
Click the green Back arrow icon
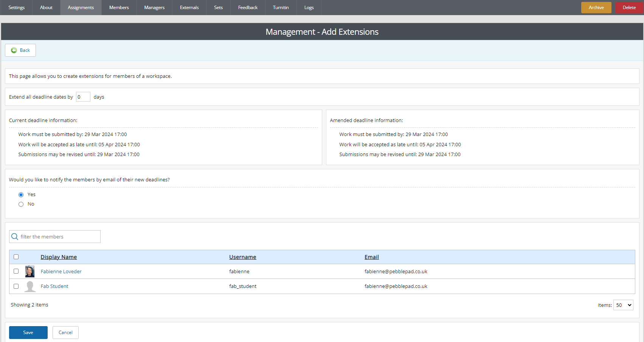coord(14,50)
